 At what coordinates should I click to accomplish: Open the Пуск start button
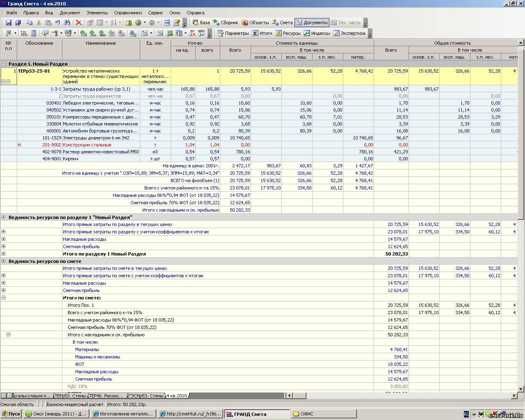(11, 414)
